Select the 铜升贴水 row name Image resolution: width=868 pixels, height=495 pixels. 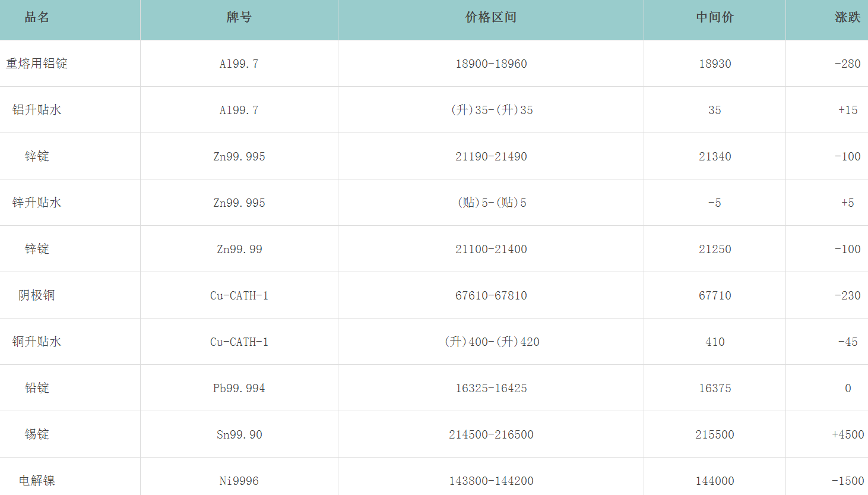coord(37,342)
